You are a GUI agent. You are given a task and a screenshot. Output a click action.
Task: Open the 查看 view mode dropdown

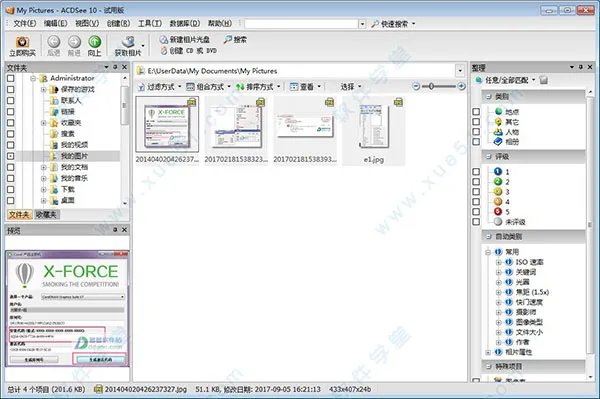point(305,87)
